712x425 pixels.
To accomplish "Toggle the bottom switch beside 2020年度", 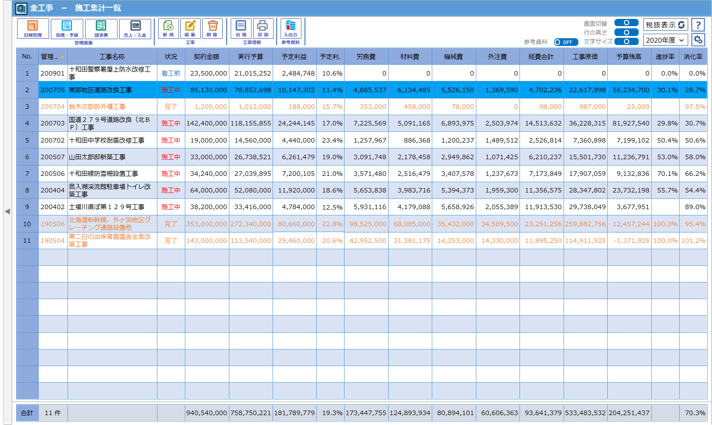I will tap(626, 42).
